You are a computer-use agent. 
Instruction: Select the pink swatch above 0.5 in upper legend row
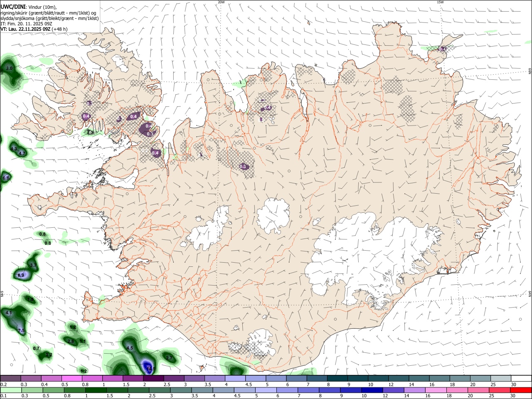71,379
